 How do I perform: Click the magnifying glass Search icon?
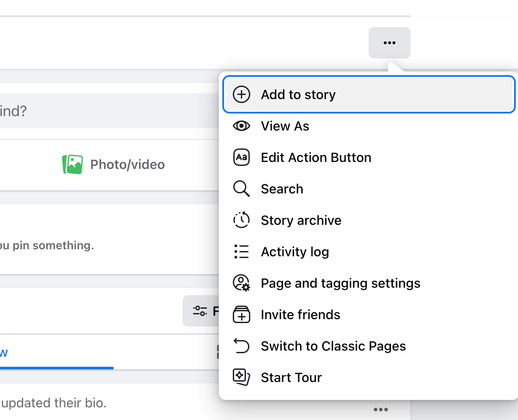(x=242, y=189)
